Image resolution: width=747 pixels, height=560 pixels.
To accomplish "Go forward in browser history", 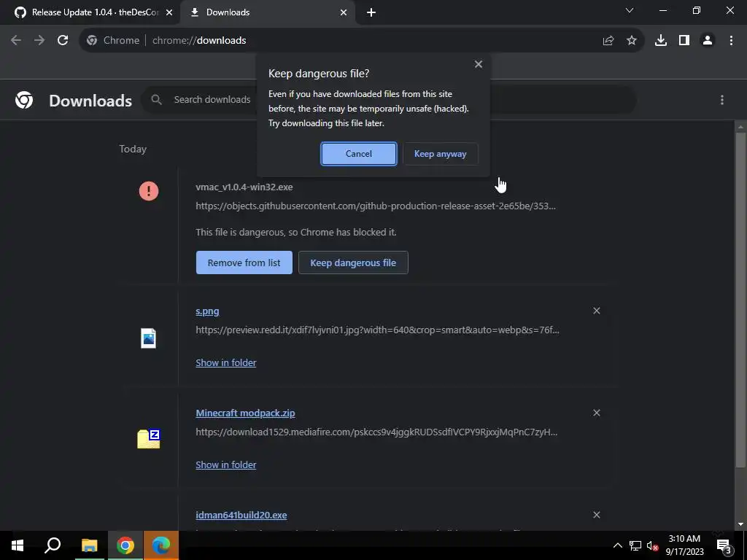I will [39, 41].
